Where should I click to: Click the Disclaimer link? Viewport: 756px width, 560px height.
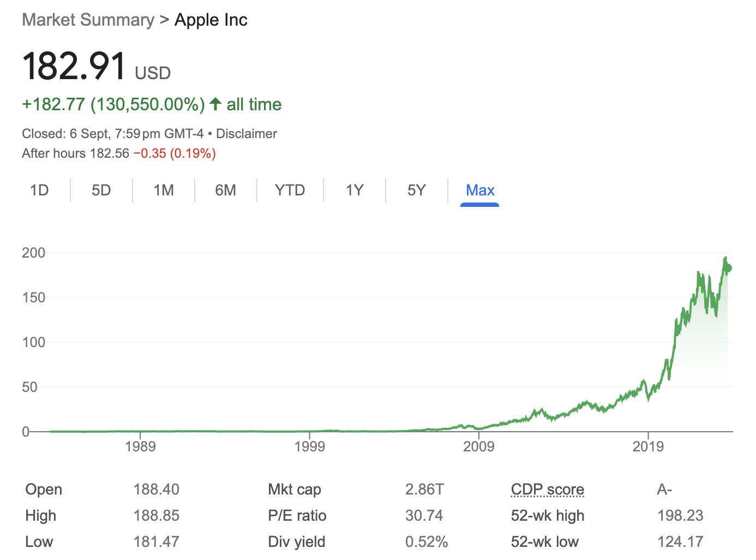click(x=247, y=134)
